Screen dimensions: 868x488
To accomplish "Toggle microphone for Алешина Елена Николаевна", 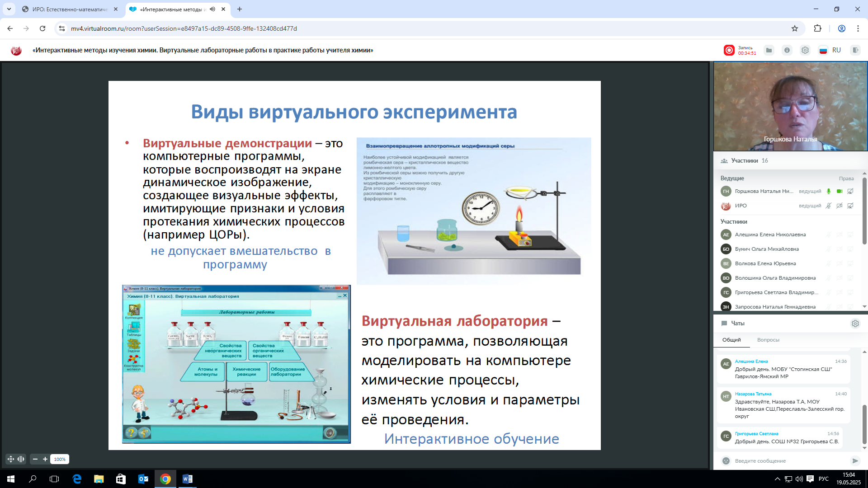I will (x=829, y=235).
